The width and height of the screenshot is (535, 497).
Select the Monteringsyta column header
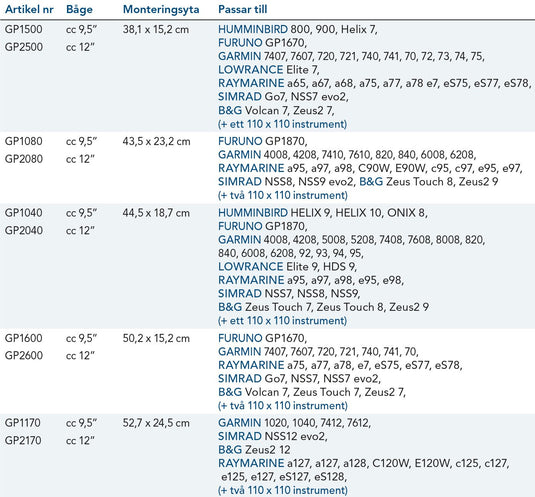pyautogui.click(x=161, y=10)
